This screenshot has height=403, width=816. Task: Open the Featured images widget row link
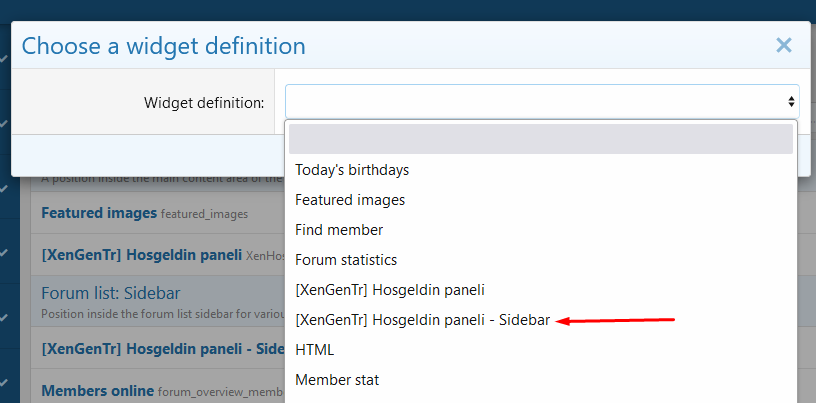point(99,213)
